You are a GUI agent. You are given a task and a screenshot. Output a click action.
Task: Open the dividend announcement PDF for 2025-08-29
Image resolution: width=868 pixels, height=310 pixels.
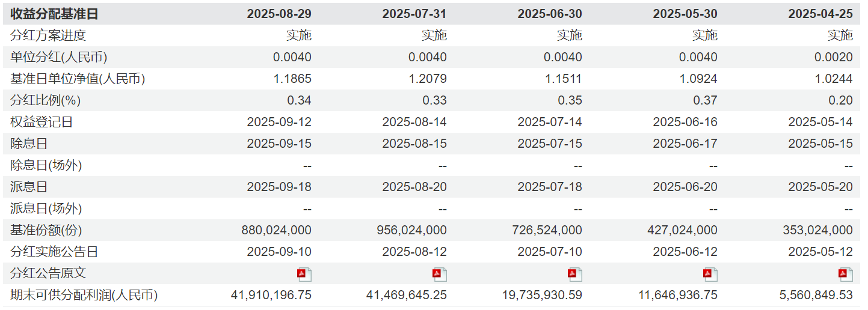pos(304,275)
